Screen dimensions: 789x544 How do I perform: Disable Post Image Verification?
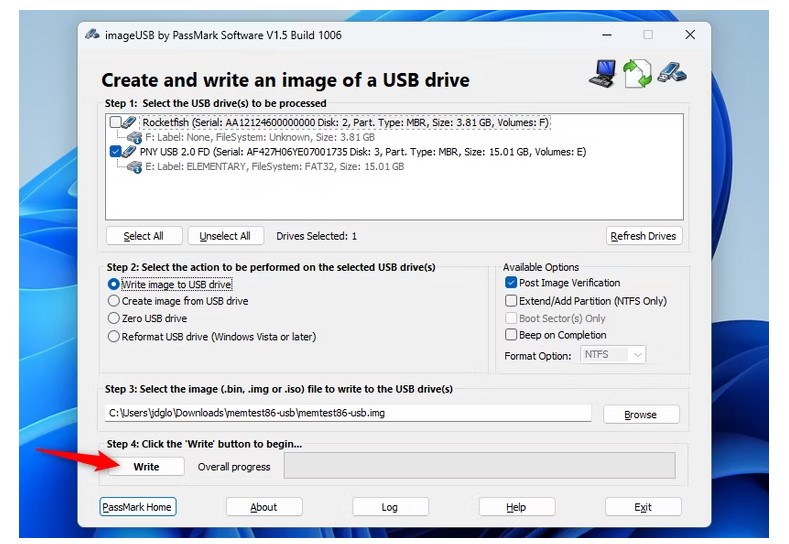pyautogui.click(x=511, y=282)
